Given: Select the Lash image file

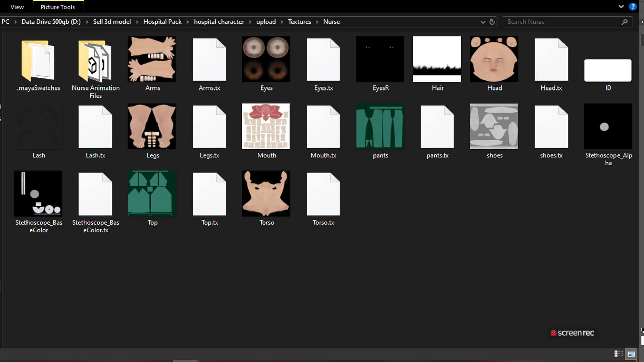Looking at the screenshot, I should (x=38, y=126).
